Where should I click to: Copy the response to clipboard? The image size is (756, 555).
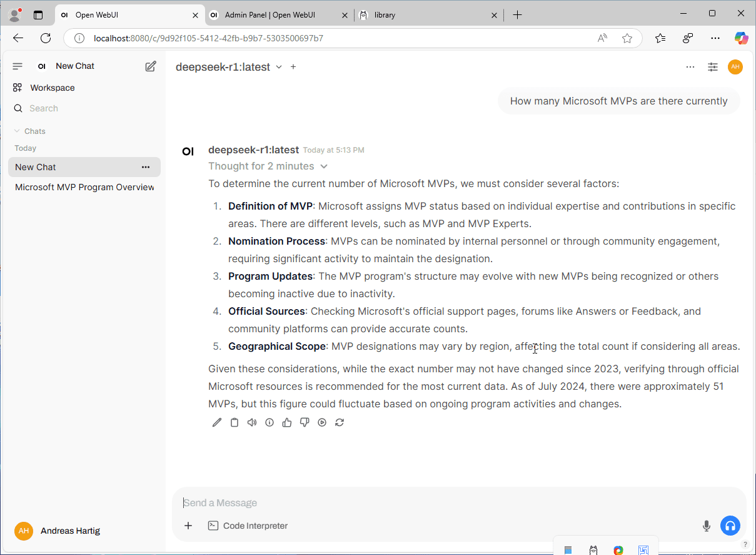click(x=234, y=422)
